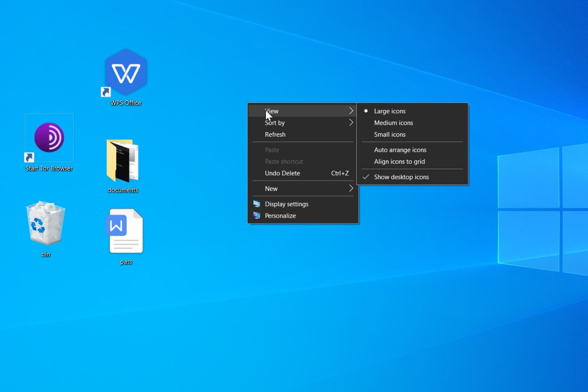
Task: Select Medium icons view option
Action: pos(393,123)
